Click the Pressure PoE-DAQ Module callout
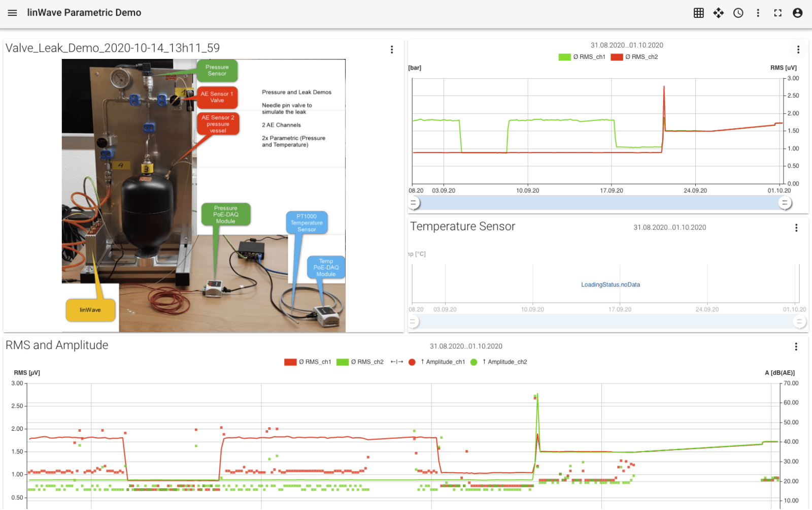The image size is (812, 510). pos(226,215)
